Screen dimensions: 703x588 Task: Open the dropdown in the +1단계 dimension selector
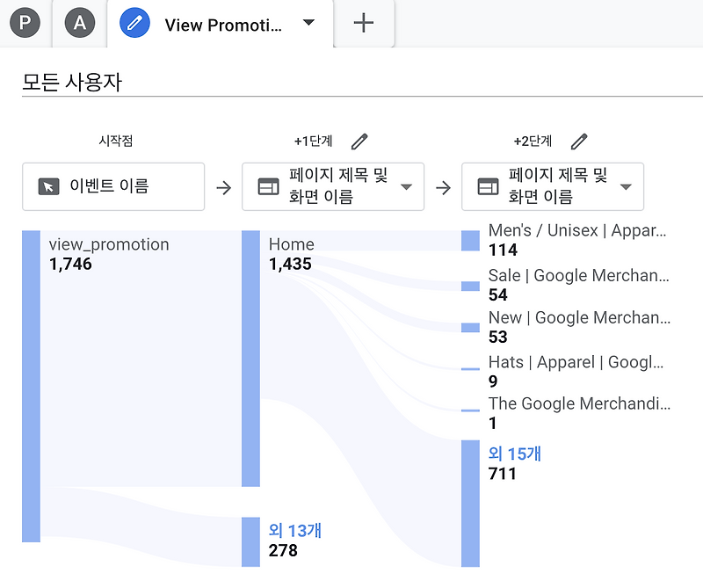pos(405,186)
